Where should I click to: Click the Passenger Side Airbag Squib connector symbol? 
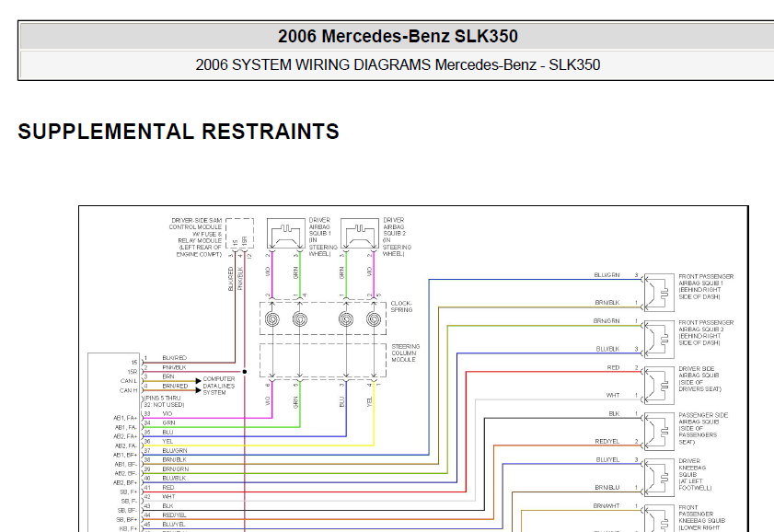[660, 432]
